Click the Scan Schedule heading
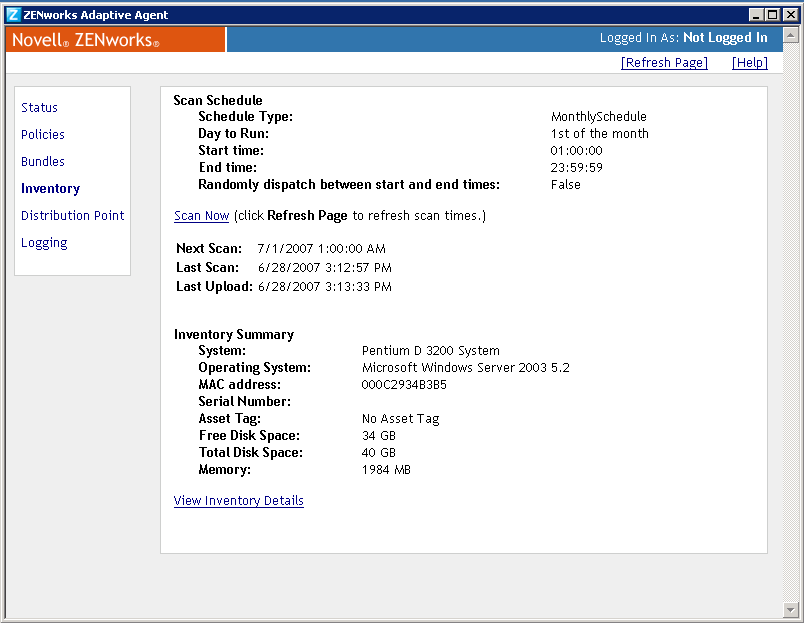 [218, 101]
